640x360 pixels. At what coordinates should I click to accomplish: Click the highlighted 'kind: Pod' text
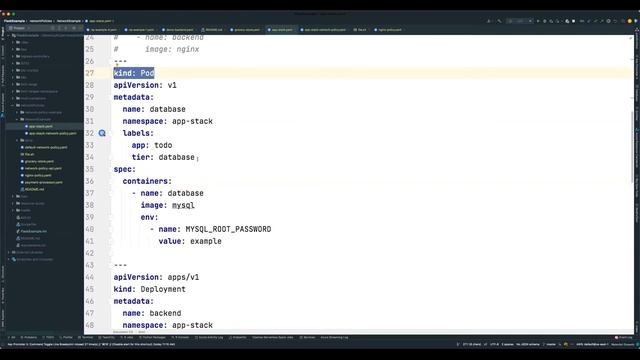134,73
